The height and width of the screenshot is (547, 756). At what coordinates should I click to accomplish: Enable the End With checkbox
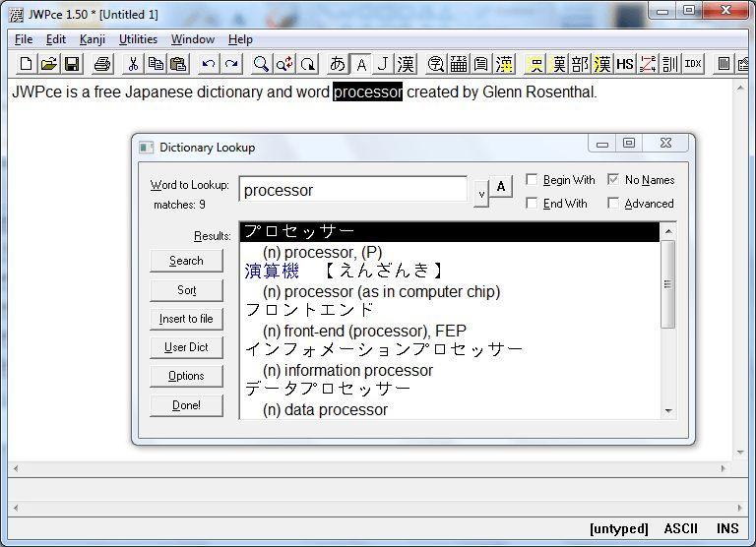(x=533, y=204)
